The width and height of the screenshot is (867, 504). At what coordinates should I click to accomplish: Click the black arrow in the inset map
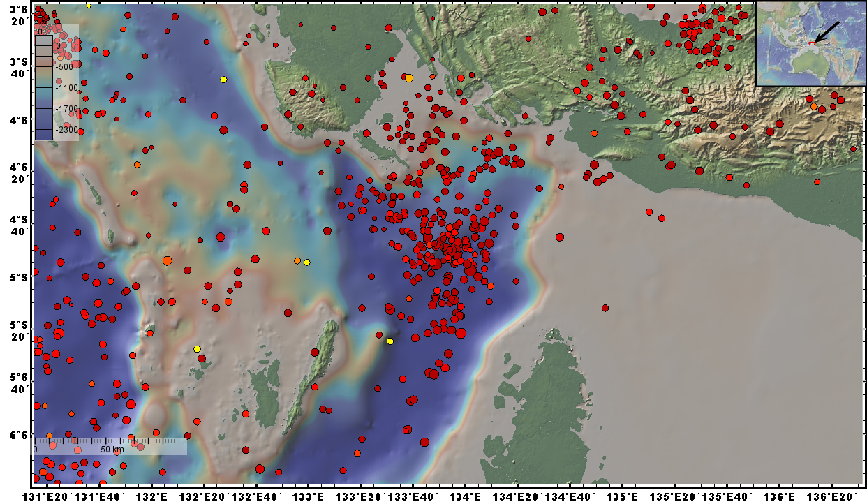(827, 31)
